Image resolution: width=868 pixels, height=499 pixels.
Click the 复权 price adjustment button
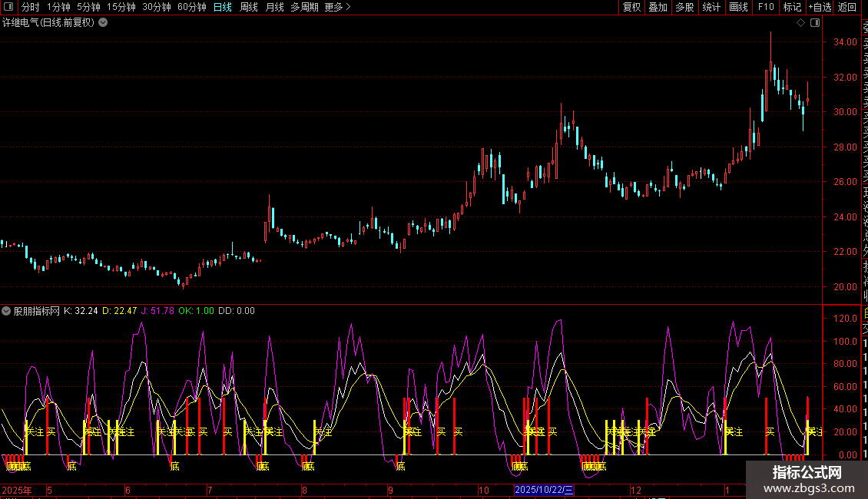631,7
